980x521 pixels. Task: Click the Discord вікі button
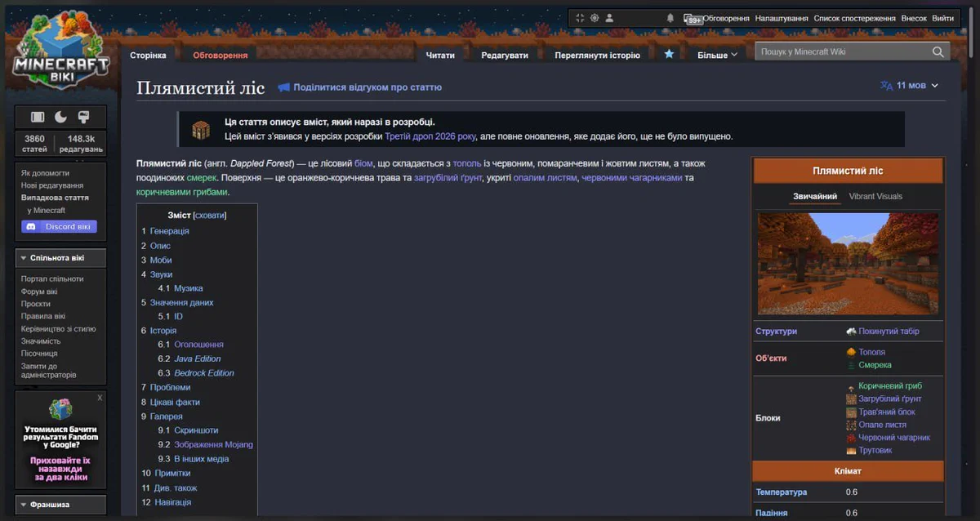pos(60,226)
